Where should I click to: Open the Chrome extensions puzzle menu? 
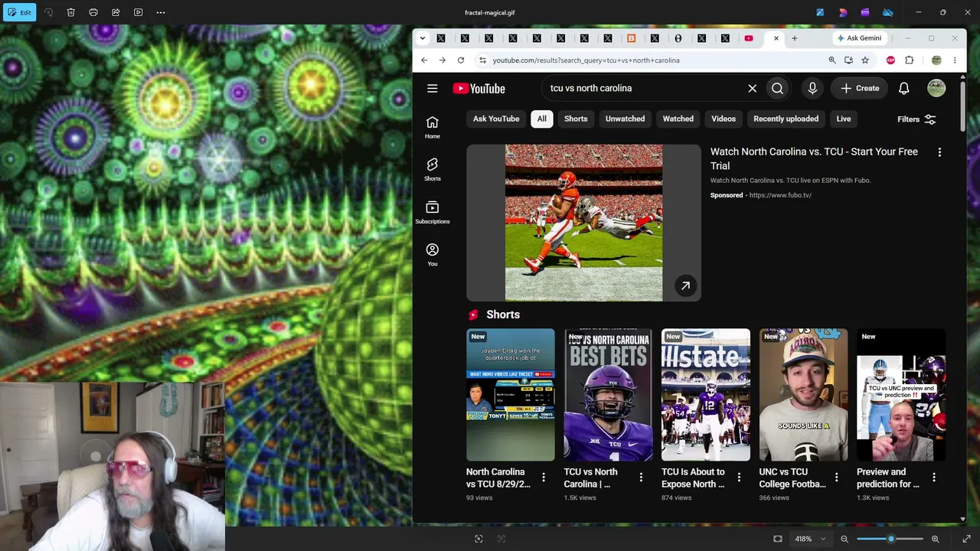click(x=910, y=60)
